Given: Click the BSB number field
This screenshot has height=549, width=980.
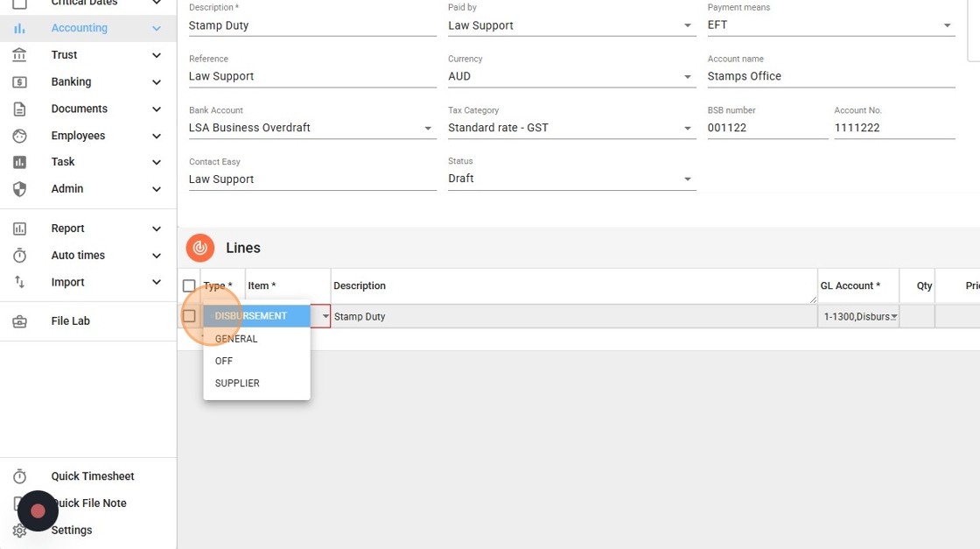Looking at the screenshot, I should 766,128.
